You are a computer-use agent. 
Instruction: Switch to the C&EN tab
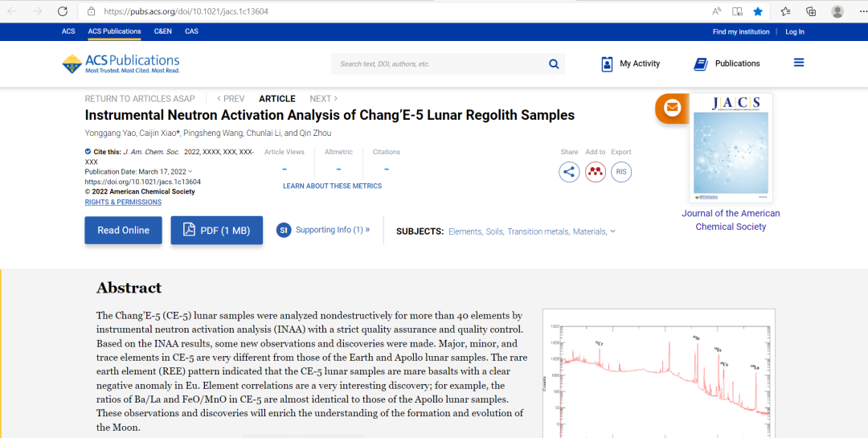tap(162, 31)
